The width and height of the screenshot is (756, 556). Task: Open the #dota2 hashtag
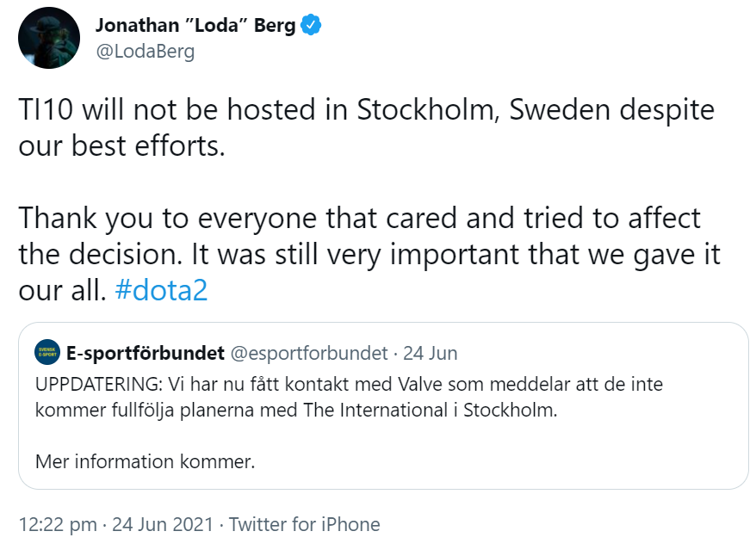(161, 290)
